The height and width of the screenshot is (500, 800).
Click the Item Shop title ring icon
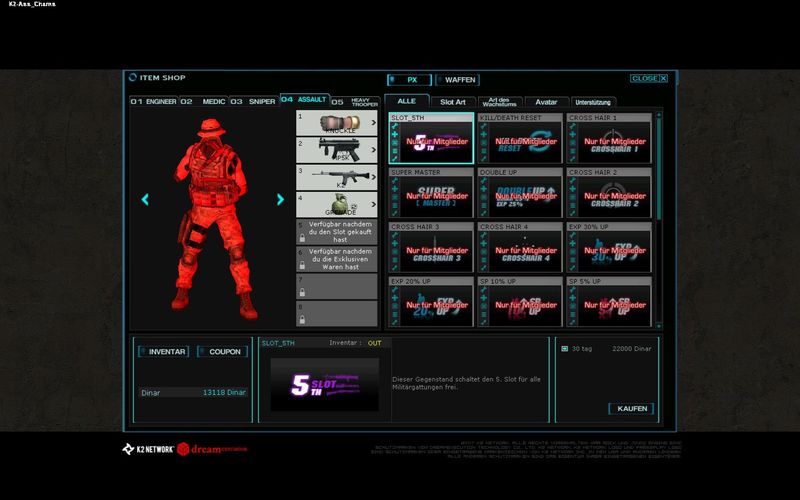click(133, 77)
